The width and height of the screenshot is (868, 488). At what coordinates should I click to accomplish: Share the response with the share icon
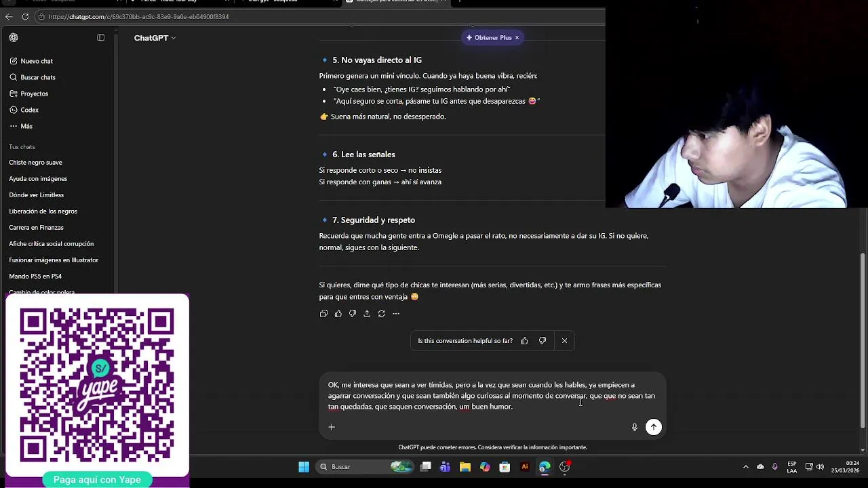click(367, 314)
